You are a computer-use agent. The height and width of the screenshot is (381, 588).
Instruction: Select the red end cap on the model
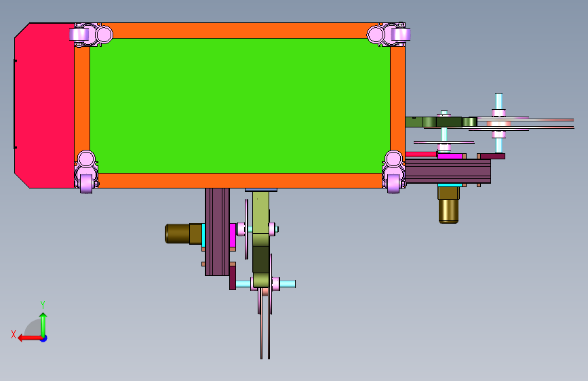tap(44, 105)
